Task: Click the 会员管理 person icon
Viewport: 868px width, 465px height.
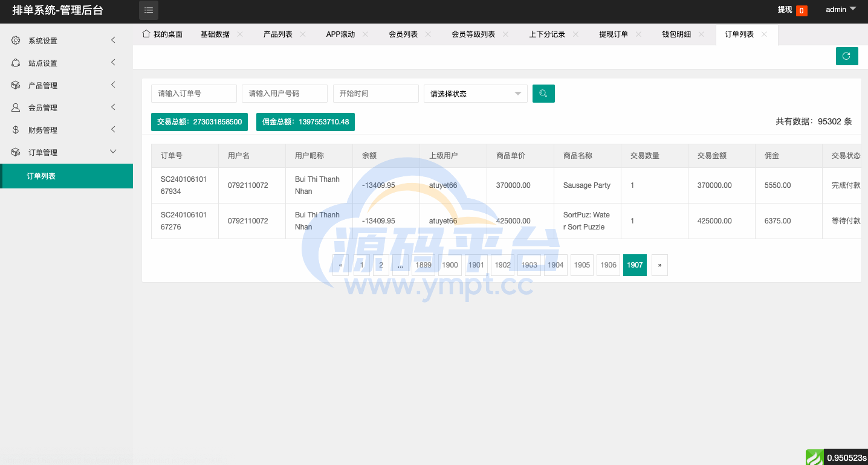Action: click(16, 107)
